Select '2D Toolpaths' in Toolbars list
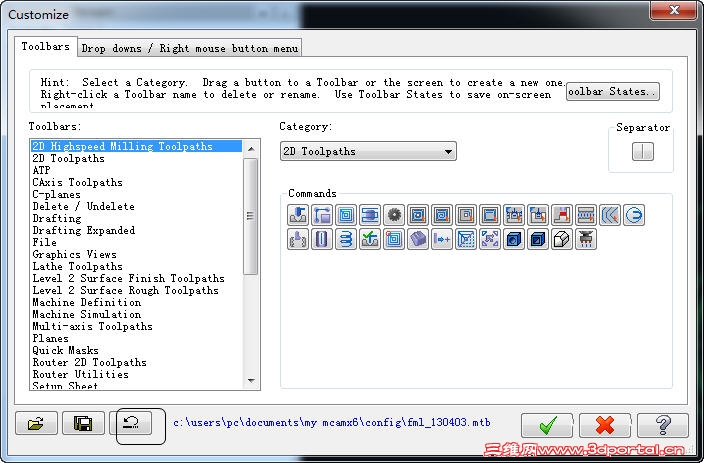704x463 pixels. (x=137, y=159)
